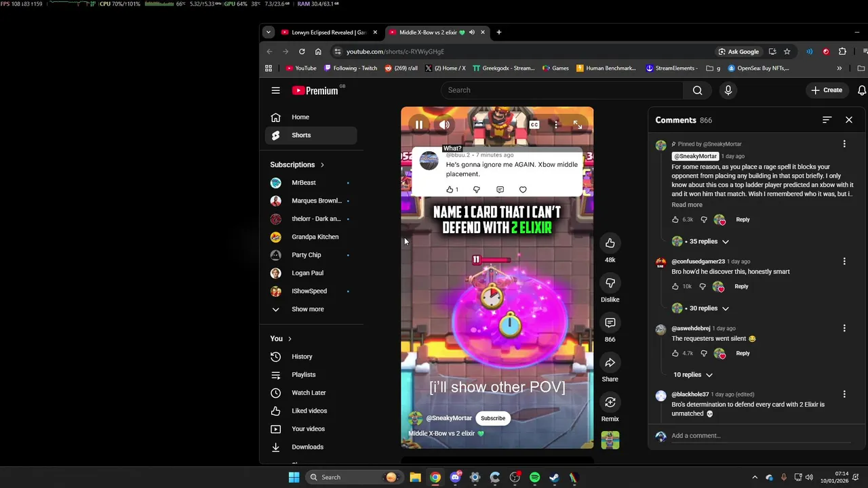Like the Short with 48k likes
The image size is (868, 488).
point(610,243)
